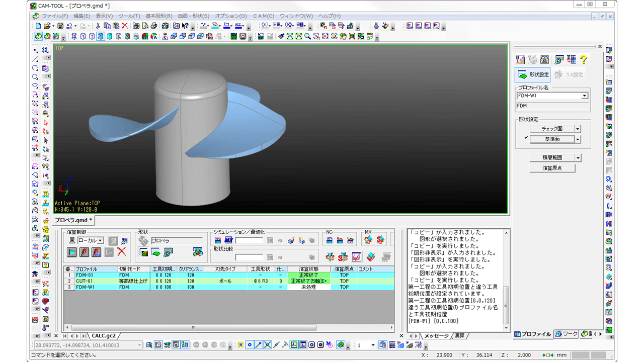The image size is (644, 362).
Task: Click the yellow question mark help icon
Action: pyautogui.click(x=583, y=59)
